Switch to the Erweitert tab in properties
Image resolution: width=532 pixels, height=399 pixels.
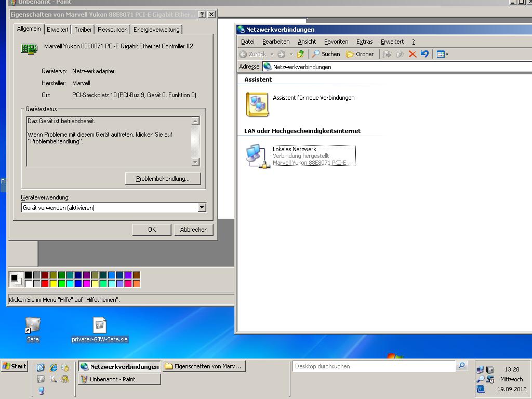[x=57, y=30]
